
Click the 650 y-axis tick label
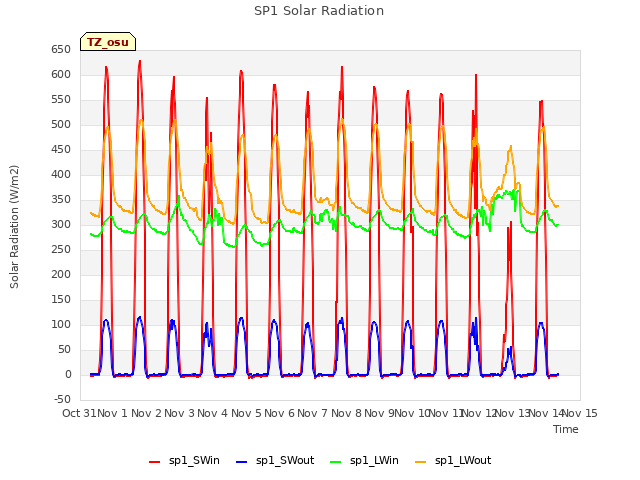(61, 50)
